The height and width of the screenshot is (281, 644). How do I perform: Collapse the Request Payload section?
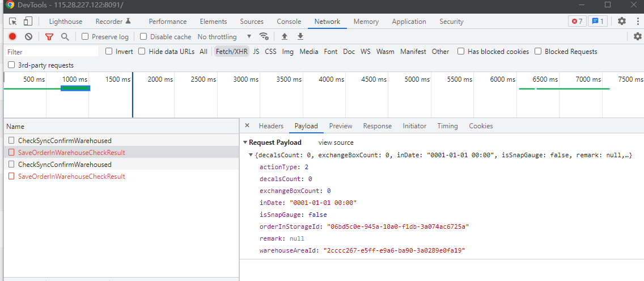click(x=245, y=142)
